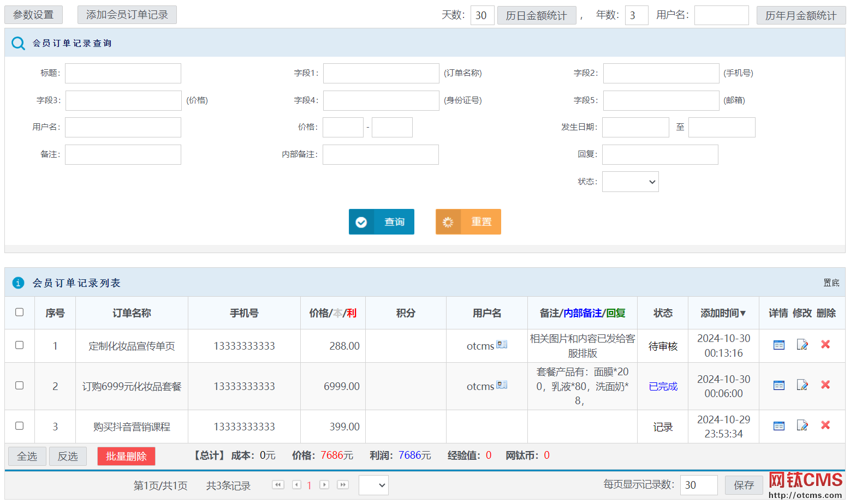Open detail view for 订购6999元化妆品套餐 order
The width and height of the screenshot is (850, 504).
778,385
